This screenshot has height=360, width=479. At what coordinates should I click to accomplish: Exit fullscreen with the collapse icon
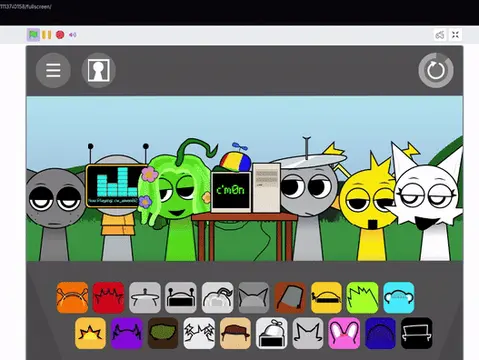click(x=455, y=35)
